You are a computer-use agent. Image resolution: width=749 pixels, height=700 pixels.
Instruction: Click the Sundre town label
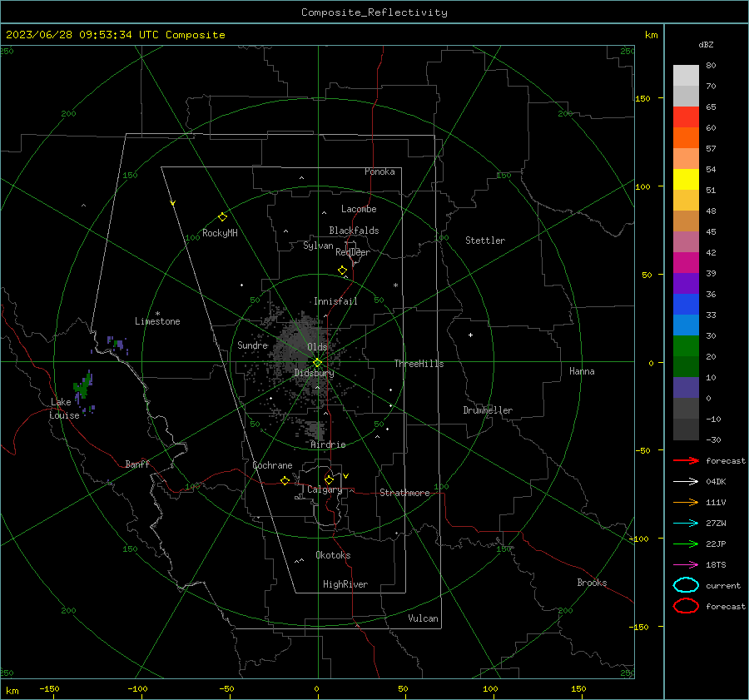click(252, 345)
